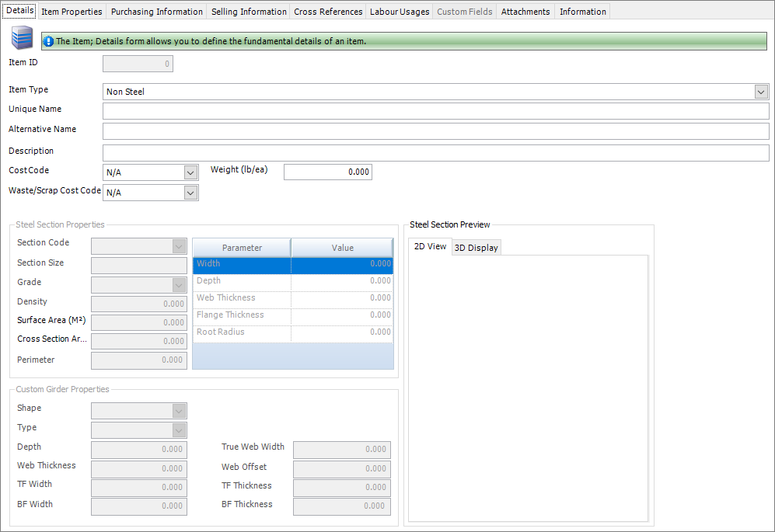Open the Information tab

click(582, 12)
